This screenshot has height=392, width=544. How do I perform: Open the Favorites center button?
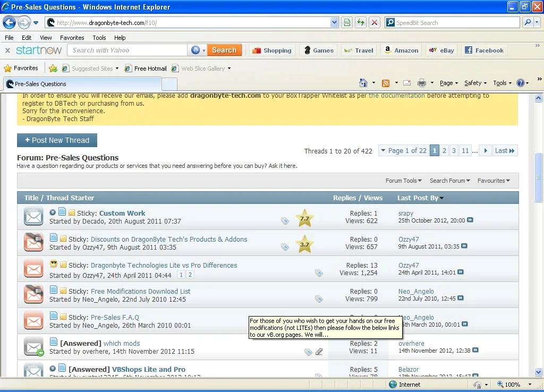(21, 69)
